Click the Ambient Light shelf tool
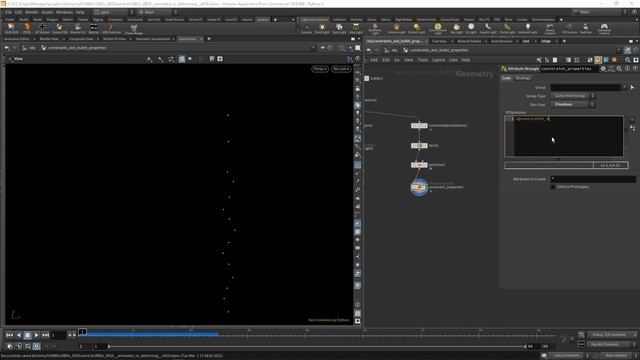 528,29
